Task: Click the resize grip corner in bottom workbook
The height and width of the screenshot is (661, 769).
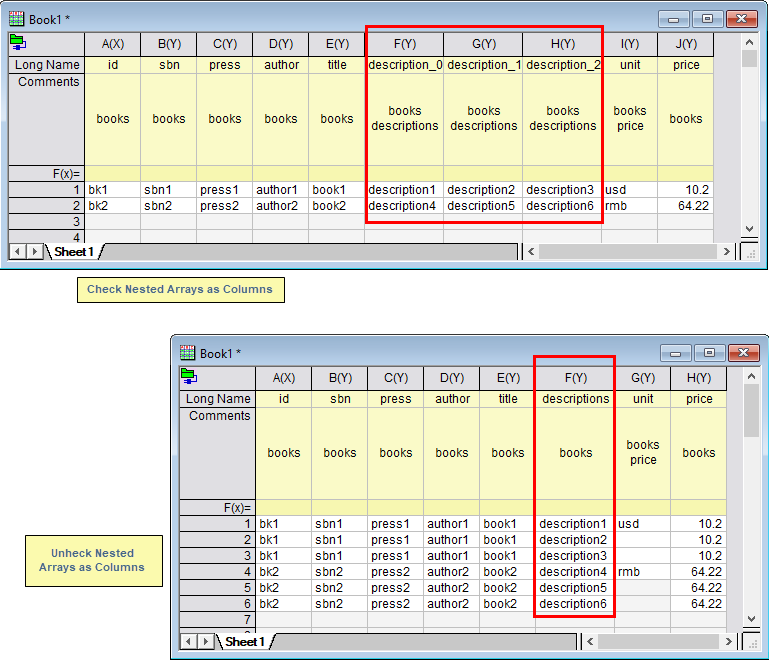Action: [752, 642]
